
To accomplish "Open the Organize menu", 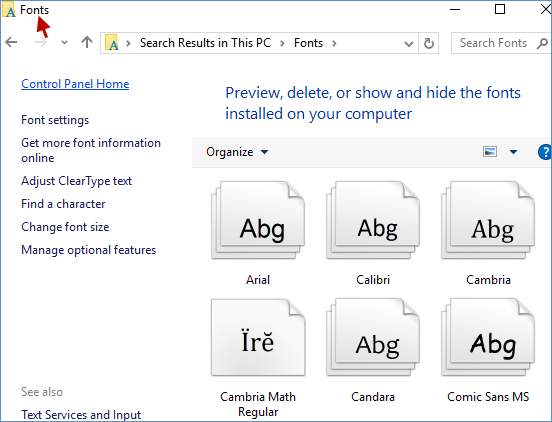I will (237, 152).
